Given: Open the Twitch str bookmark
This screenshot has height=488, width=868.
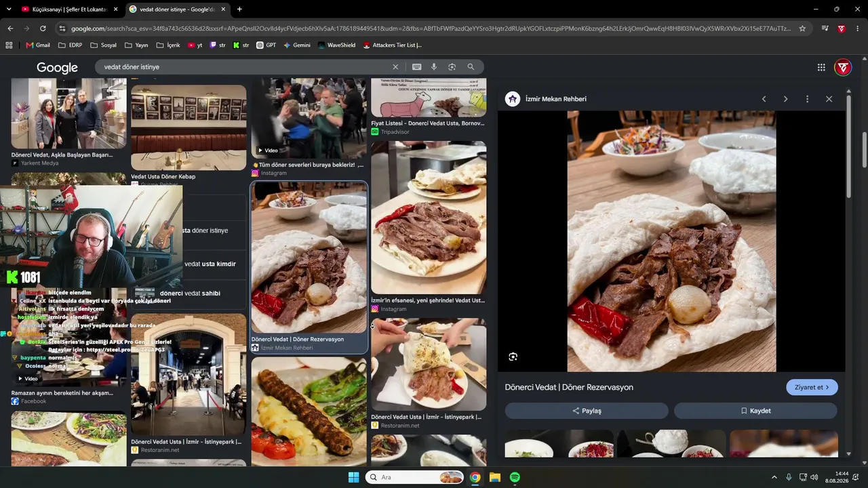Looking at the screenshot, I should click(x=218, y=45).
